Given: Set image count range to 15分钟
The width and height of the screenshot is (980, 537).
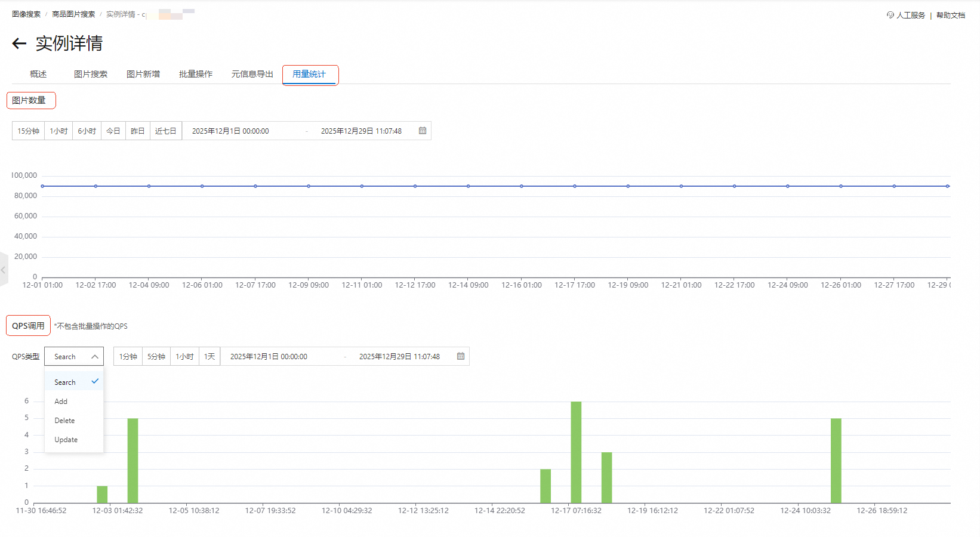Looking at the screenshot, I should (x=28, y=131).
